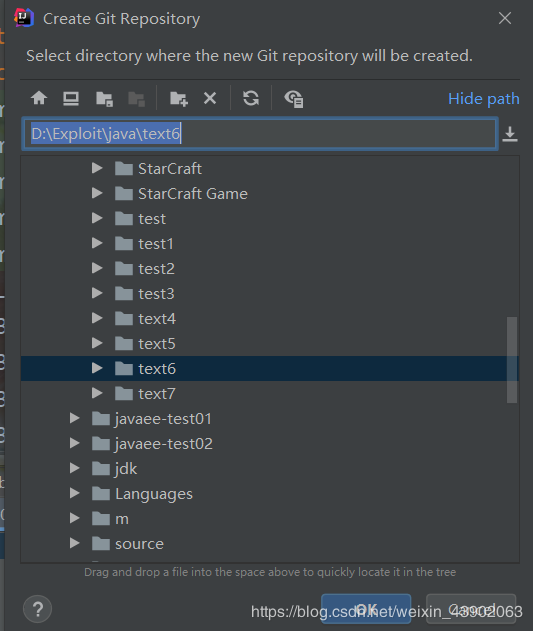Expand the StarCraft Game folder
533x631 pixels.
pyautogui.click(x=97, y=193)
